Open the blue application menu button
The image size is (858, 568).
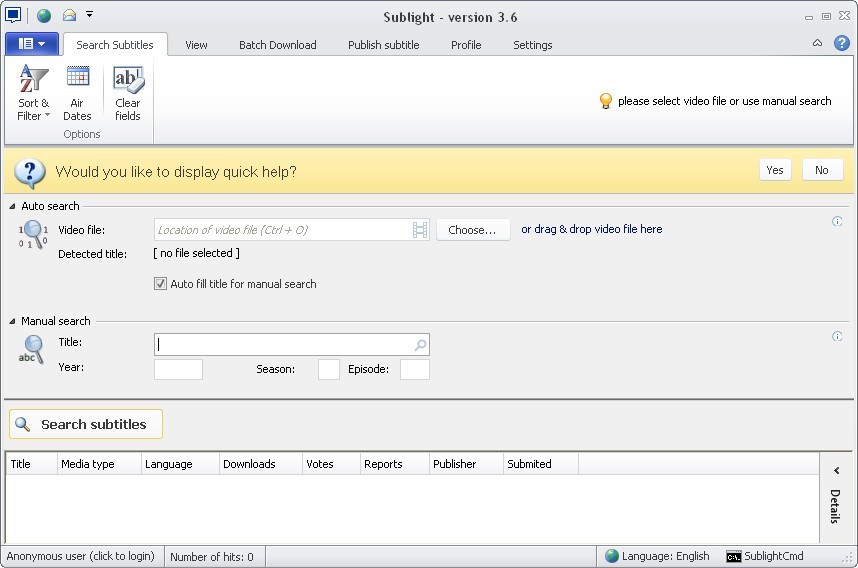click(x=32, y=44)
